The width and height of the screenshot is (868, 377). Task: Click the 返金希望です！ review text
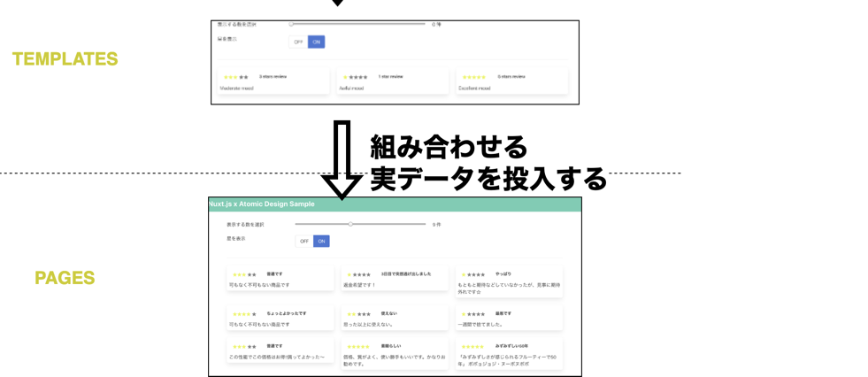360,285
